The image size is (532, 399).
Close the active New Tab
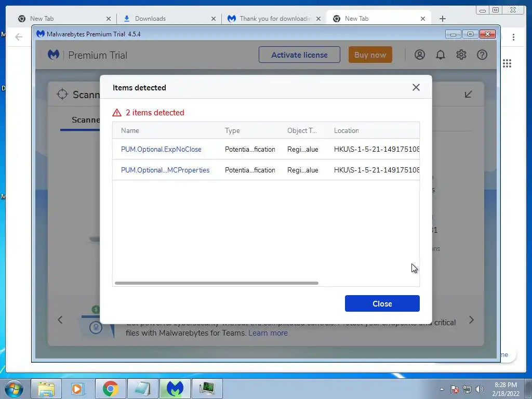tap(423, 19)
